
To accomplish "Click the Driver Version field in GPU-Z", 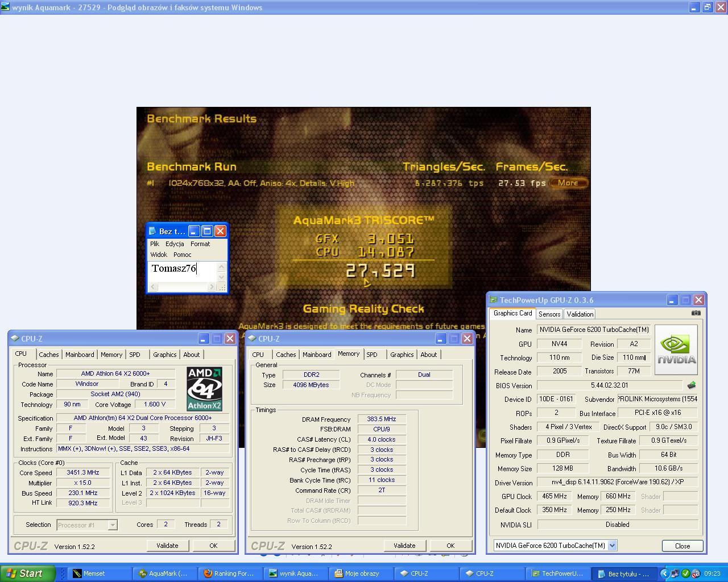I will click(618, 482).
